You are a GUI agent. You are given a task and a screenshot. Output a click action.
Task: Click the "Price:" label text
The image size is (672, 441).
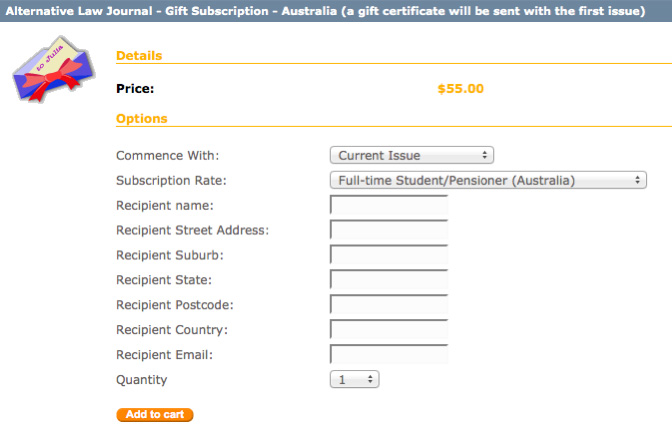135,88
